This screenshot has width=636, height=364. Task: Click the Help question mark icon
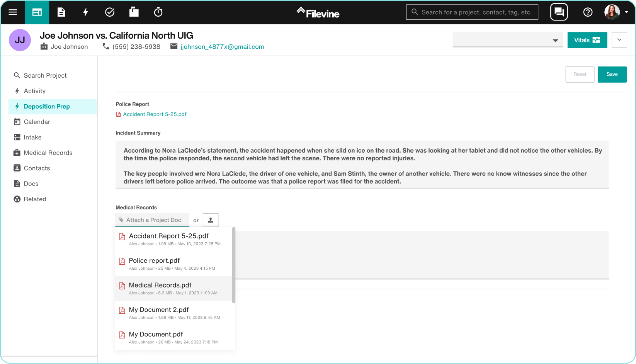pos(588,12)
